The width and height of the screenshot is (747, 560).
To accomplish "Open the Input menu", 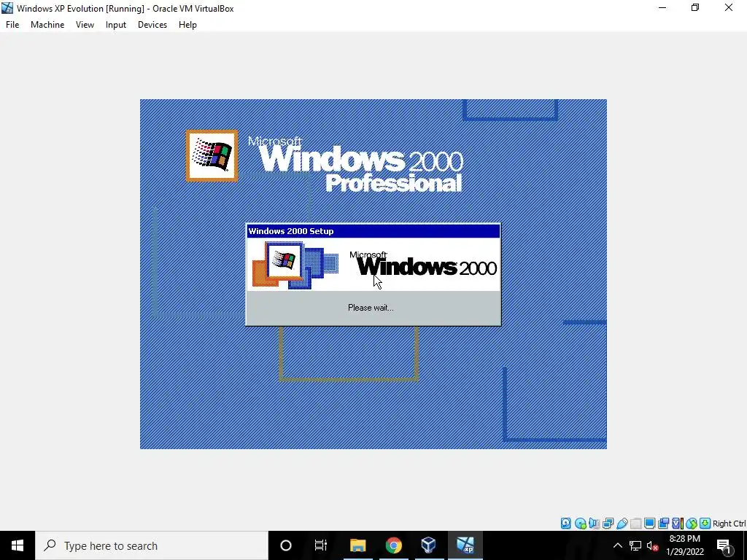I will [116, 25].
